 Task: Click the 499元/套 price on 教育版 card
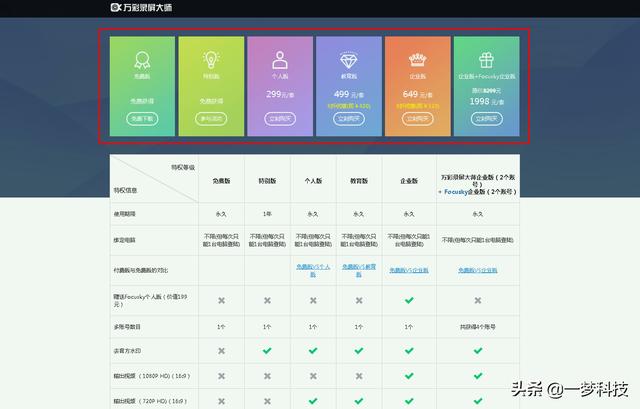(x=349, y=94)
